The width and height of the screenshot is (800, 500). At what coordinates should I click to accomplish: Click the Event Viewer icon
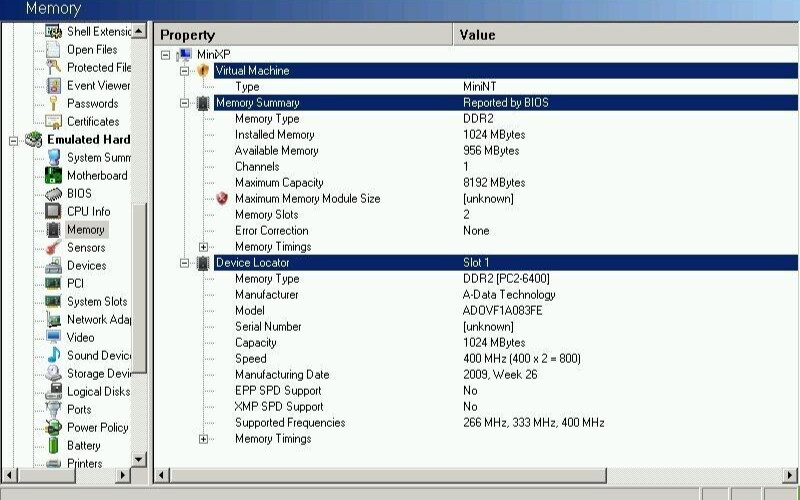[x=54, y=86]
